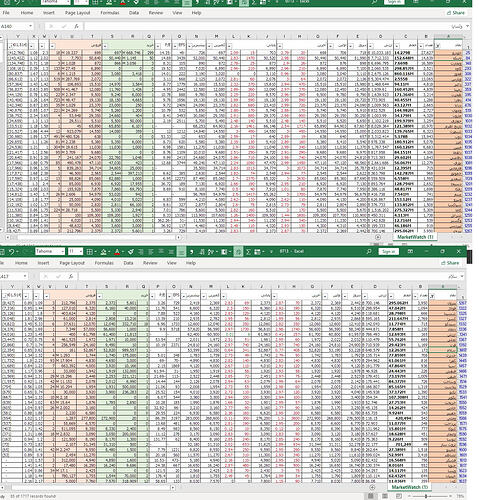The width and height of the screenshot is (479, 500).
Task: Open the View tab in the upper window
Action: click(x=177, y=13)
